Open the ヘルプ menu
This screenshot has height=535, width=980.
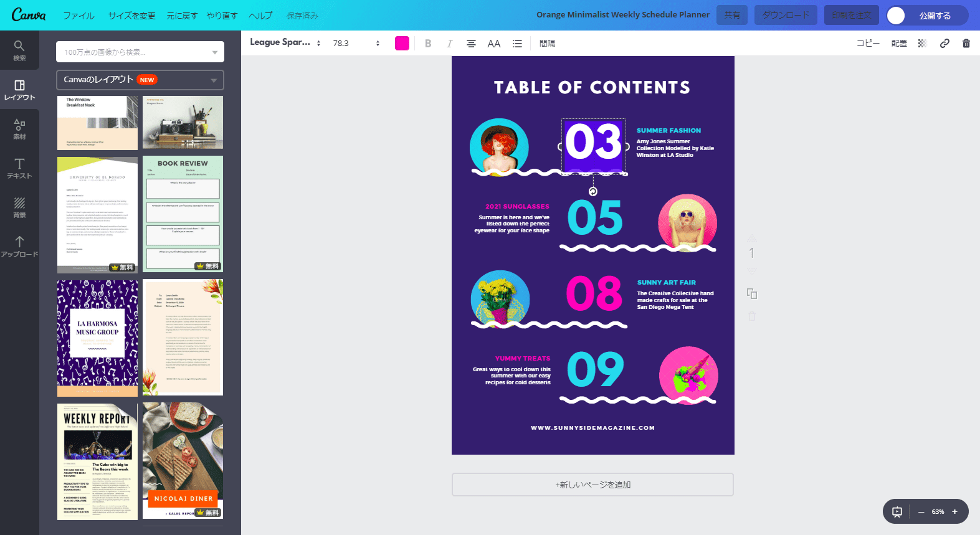[x=260, y=16]
